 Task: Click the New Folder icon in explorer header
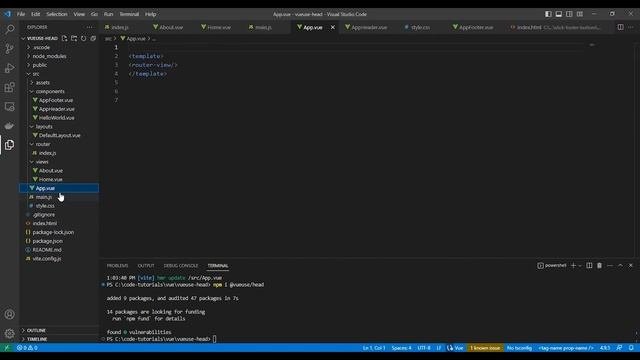[x=74, y=38]
